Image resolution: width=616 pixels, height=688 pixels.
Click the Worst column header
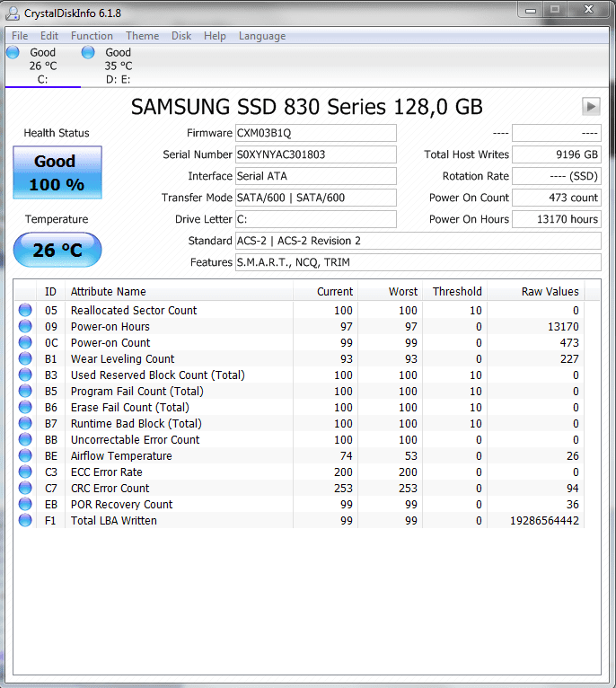(390, 291)
